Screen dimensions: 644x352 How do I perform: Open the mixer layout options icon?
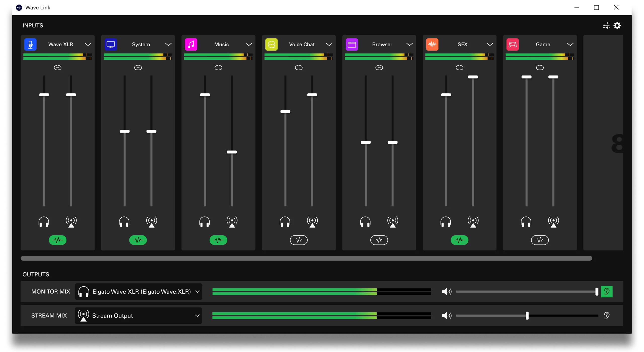pos(606,25)
